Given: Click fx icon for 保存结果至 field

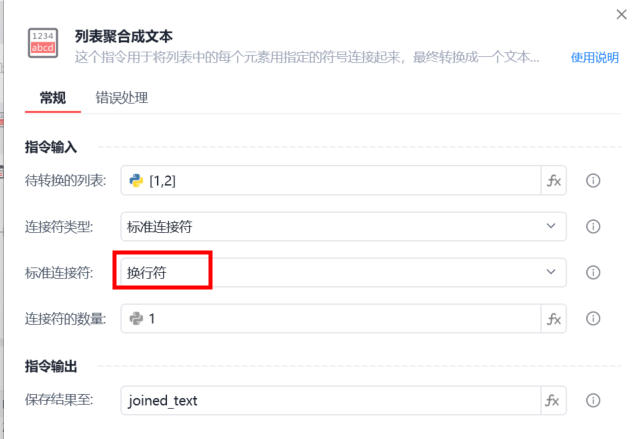Looking at the screenshot, I should (x=553, y=401).
